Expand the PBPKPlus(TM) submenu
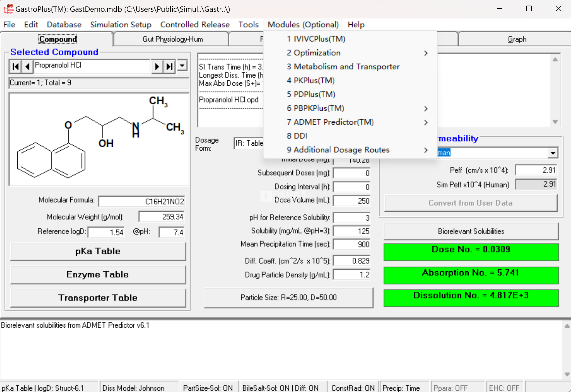The height and width of the screenshot is (392, 571). coord(350,108)
